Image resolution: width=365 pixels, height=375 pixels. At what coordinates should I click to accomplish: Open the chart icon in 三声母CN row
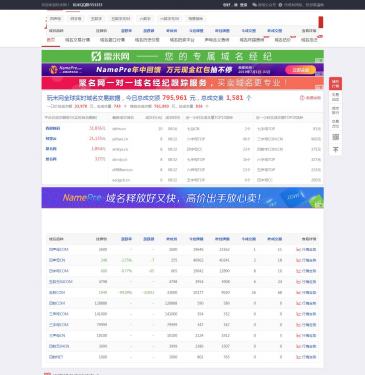tap(298, 336)
